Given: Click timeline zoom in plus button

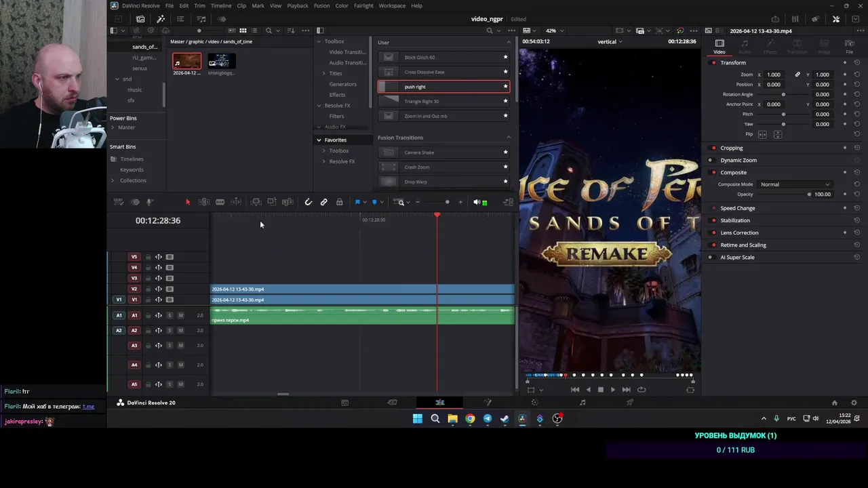Looking at the screenshot, I should point(460,202).
